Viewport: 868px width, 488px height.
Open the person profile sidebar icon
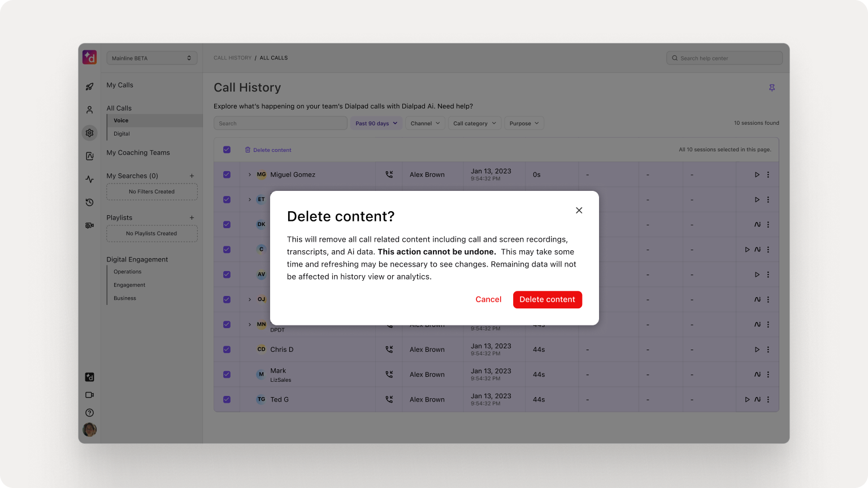(89, 110)
